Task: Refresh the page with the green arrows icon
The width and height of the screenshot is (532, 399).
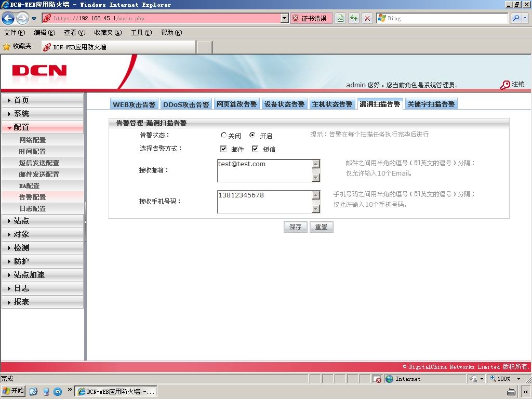Action: (x=354, y=18)
